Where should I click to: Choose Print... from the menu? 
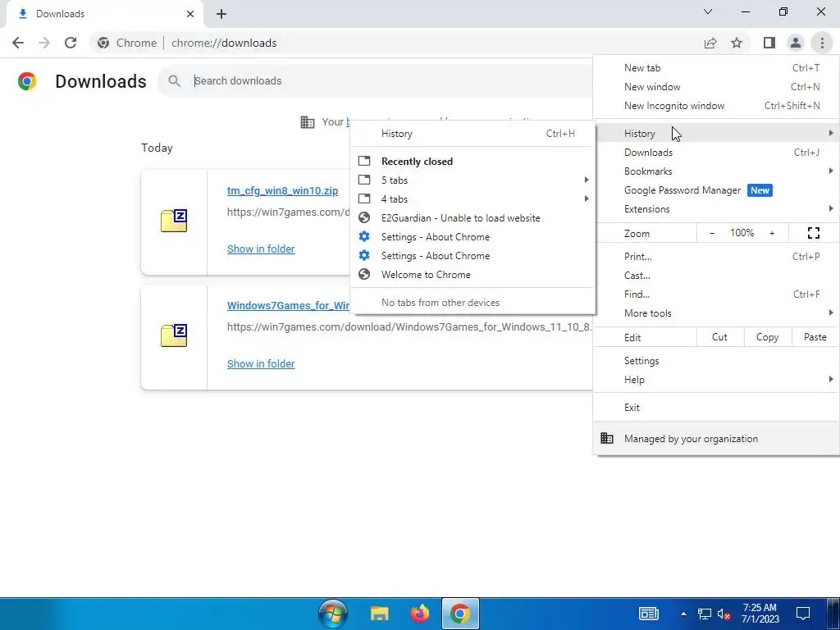(716, 257)
